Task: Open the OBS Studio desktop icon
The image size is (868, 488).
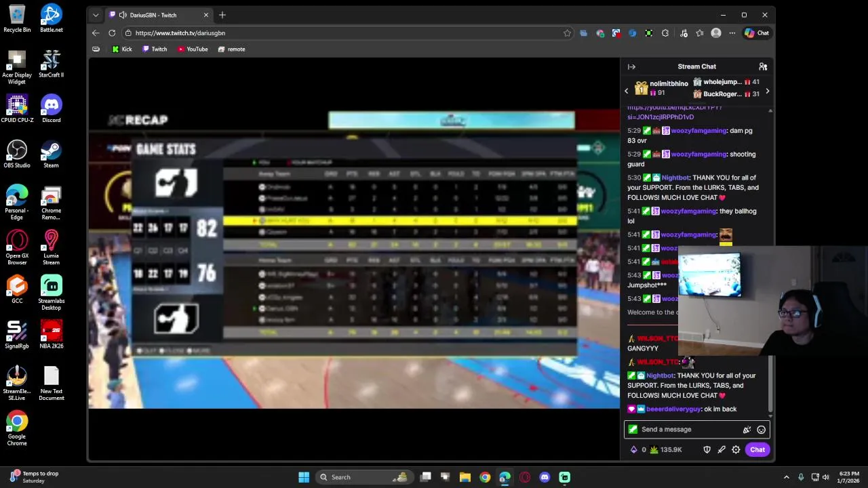Action: pyautogui.click(x=17, y=155)
